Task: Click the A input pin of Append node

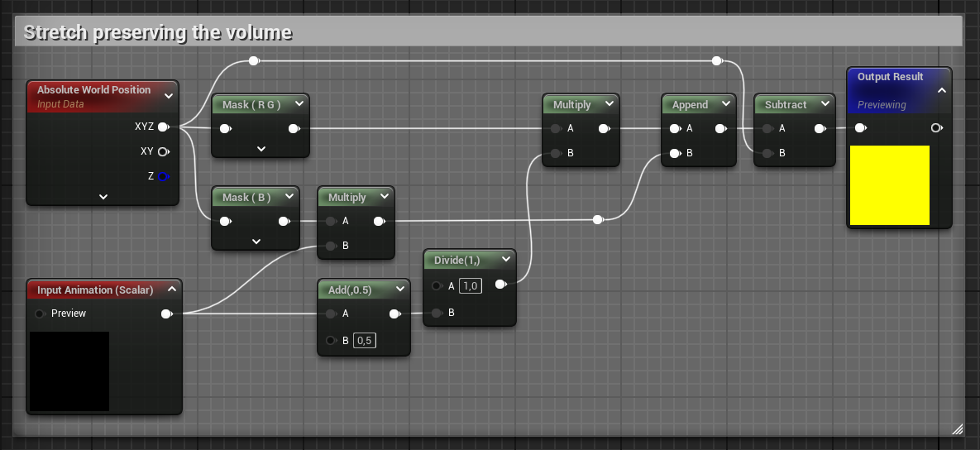Action: click(x=675, y=129)
